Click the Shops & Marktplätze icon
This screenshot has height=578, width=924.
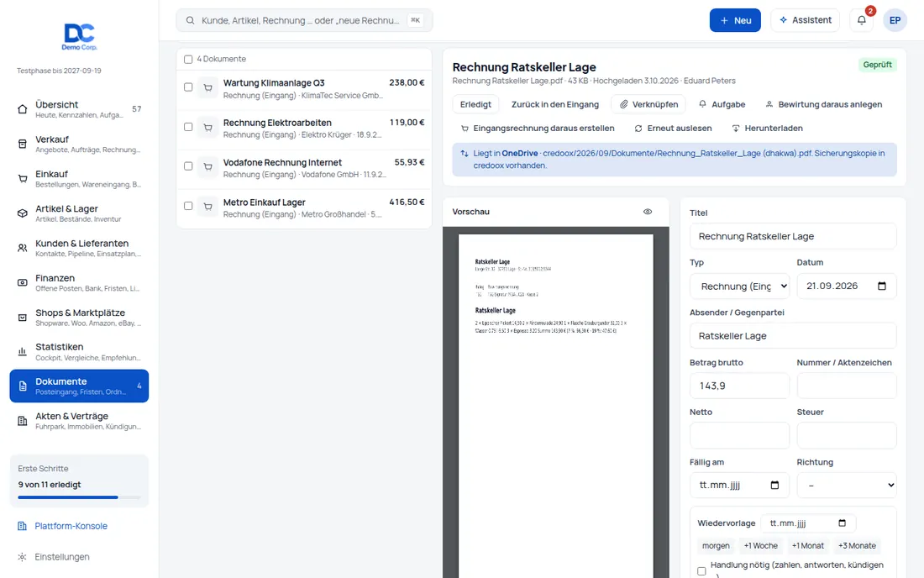click(23, 318)
